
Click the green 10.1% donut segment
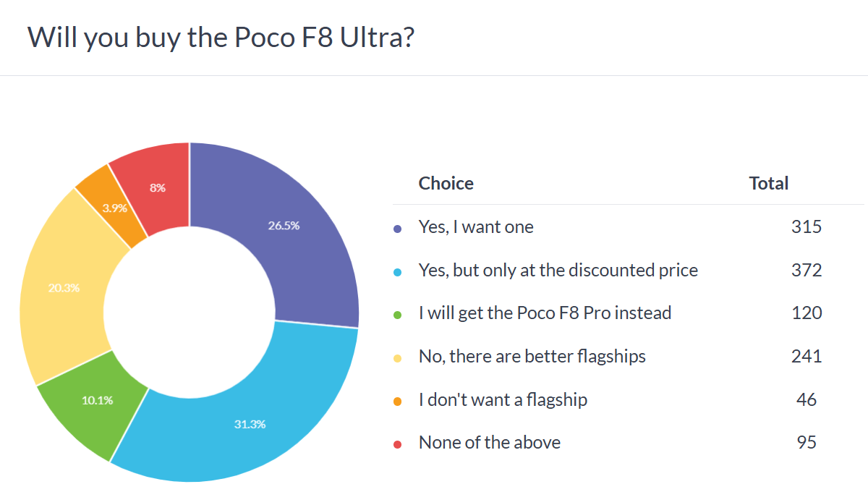click(x=98, y=399)
